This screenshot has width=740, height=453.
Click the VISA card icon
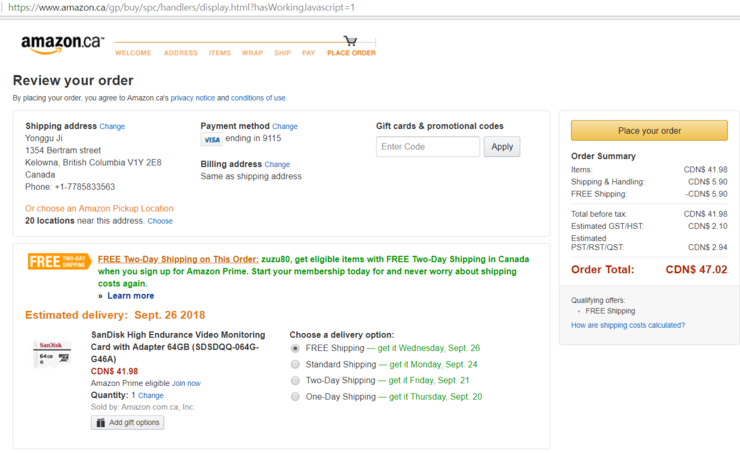click(211, 139)
